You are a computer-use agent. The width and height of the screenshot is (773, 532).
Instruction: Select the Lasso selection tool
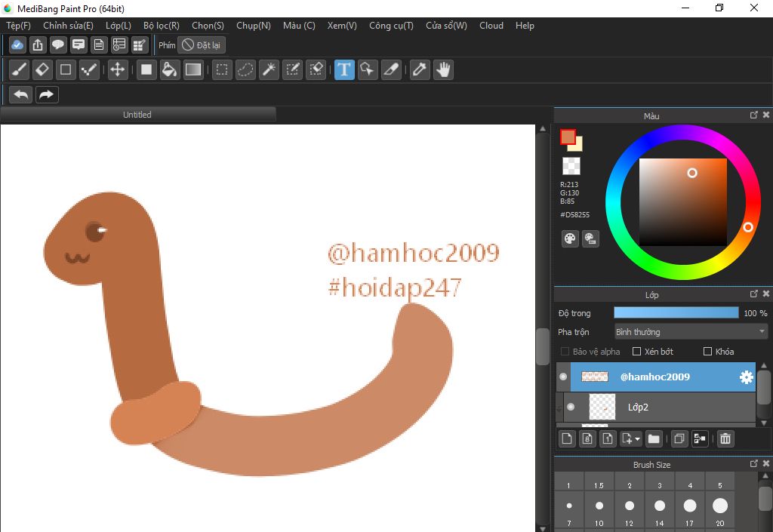(245, 70)
